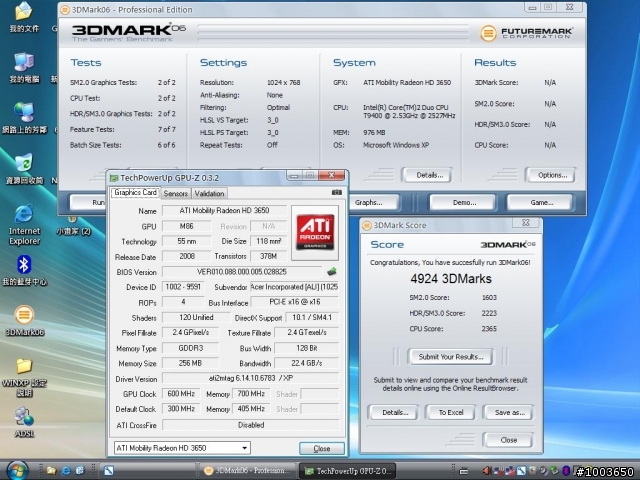Click the Game button in 3DMark06

(541, 202)
